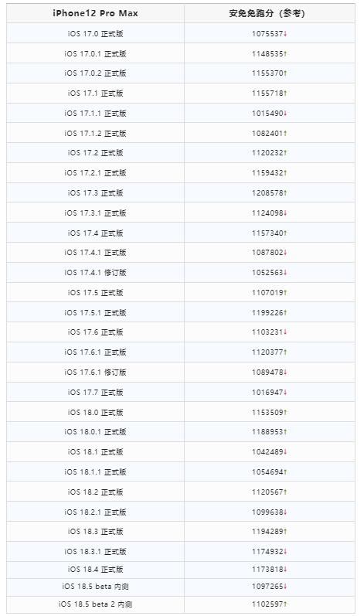Click the red down arrow beside 1075537
Viewport: 364px width, 616px height.
coord(285,34)
